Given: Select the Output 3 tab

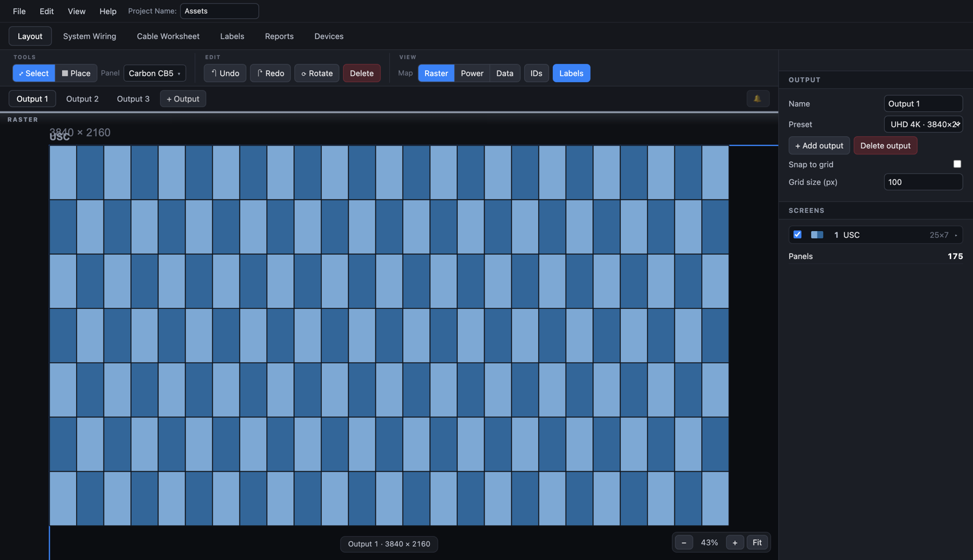Looking at the screenshot, I should (133, 99).
